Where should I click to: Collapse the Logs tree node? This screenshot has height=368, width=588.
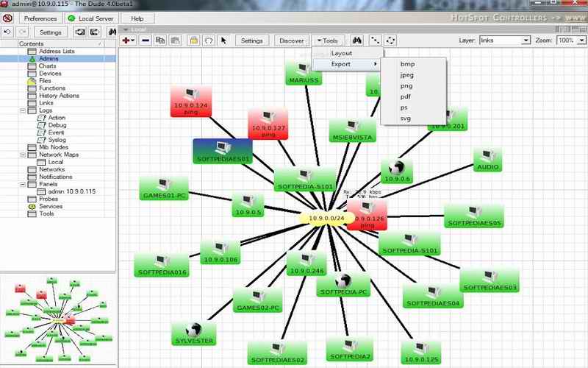[23, 110]
